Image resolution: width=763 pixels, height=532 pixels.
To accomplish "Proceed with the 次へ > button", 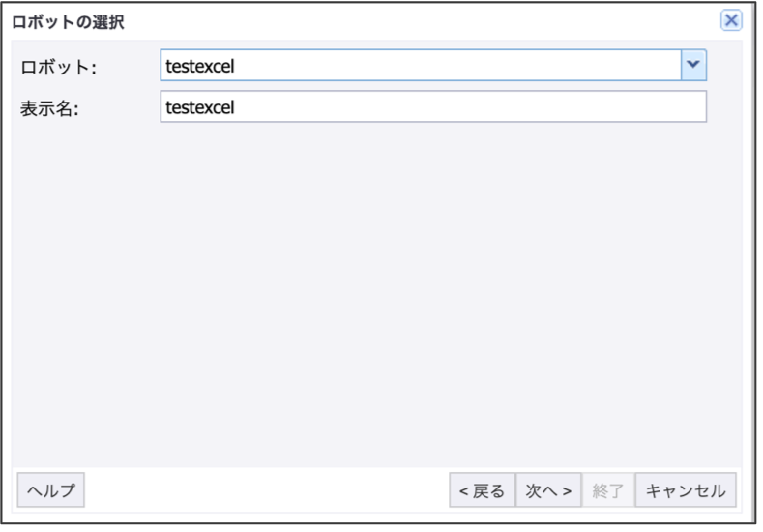I will tap(548, 490).
